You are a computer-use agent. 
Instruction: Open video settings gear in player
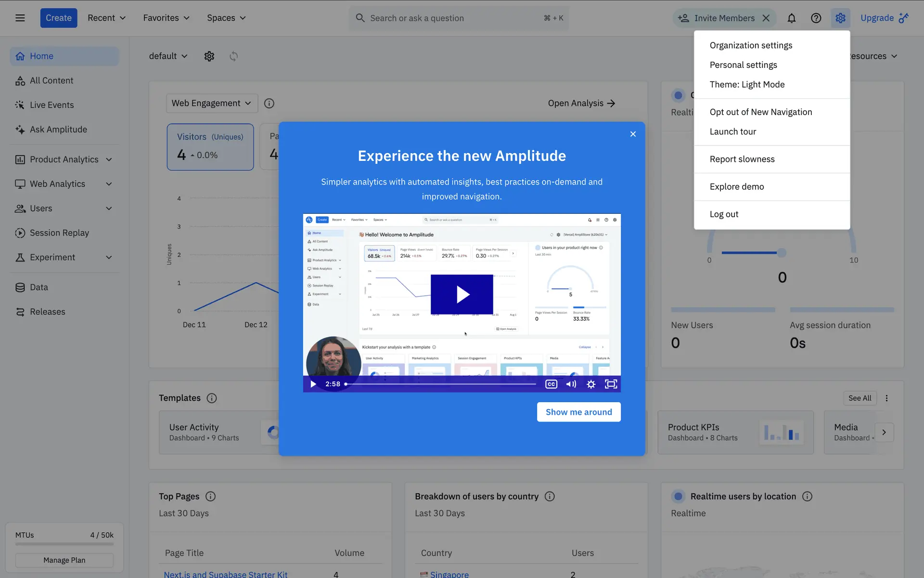click(591, 384)
